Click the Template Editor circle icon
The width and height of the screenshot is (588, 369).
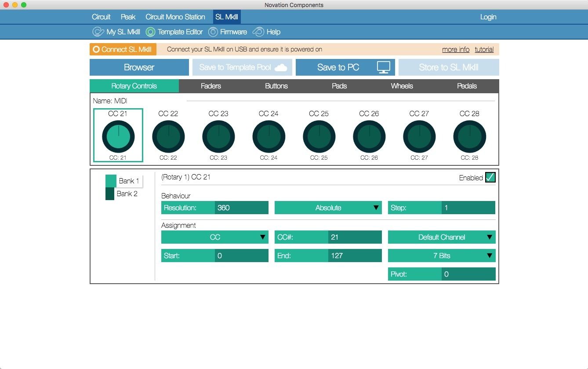point(151,32)
